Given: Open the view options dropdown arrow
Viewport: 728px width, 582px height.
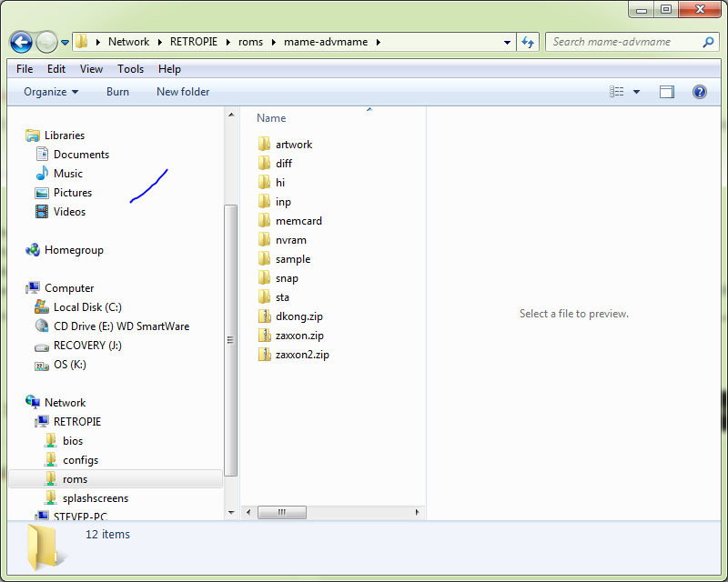Looking at the screenshot, I should point(636,92).
